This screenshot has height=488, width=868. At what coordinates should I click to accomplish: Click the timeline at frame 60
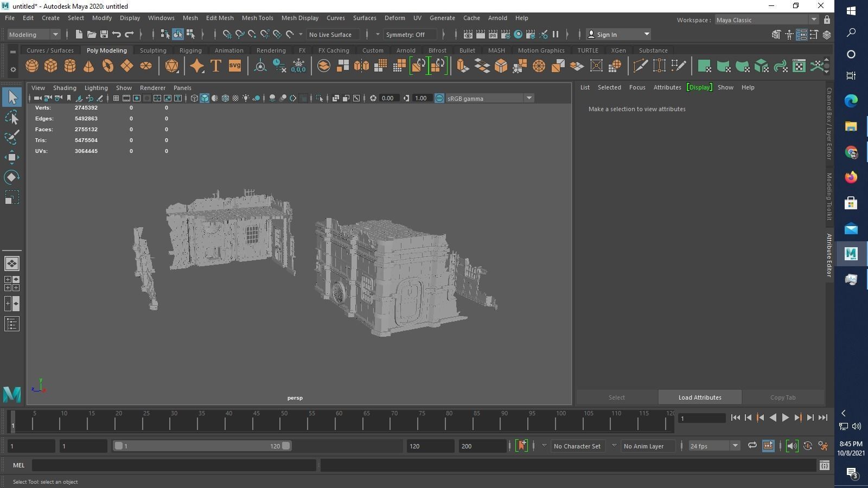339,421
